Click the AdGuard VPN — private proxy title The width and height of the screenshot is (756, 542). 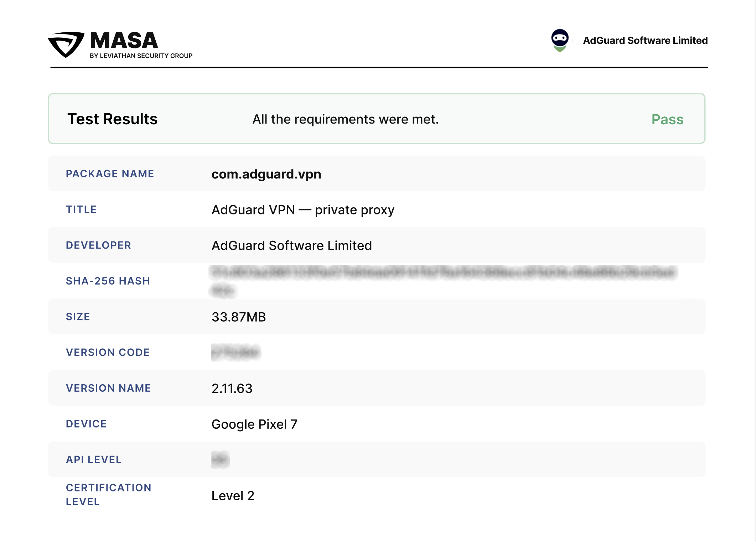coord(303,210)
